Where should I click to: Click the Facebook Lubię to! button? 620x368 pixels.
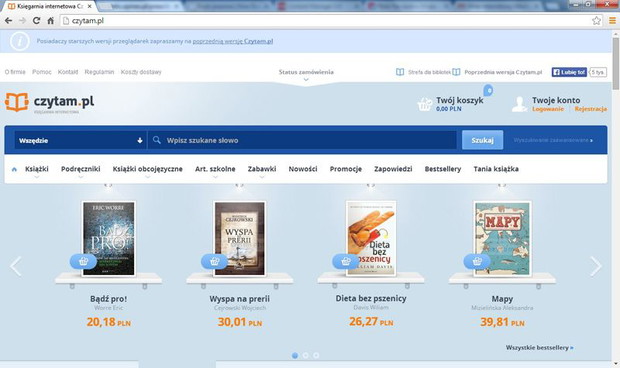pyautogui.click(x=569, y=72)
